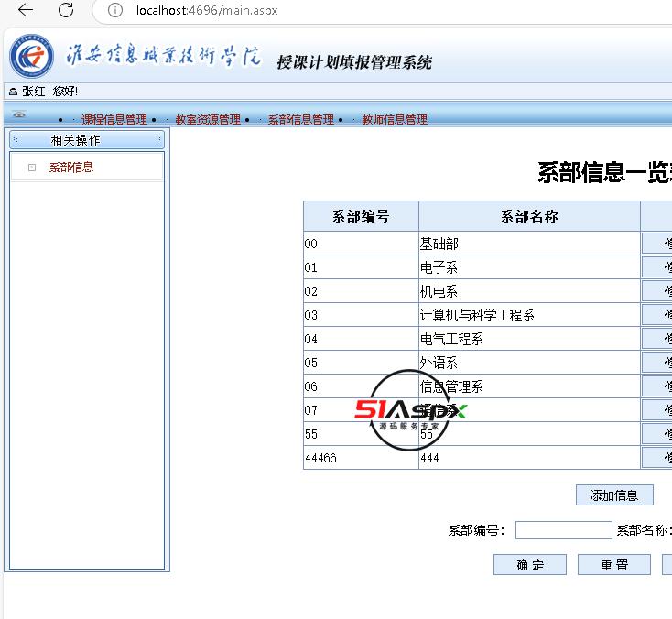Image resolution: width=672 pixels, height=619 pixels.
Task: Expand the 系部信息 tree node box
Action: 32,168
